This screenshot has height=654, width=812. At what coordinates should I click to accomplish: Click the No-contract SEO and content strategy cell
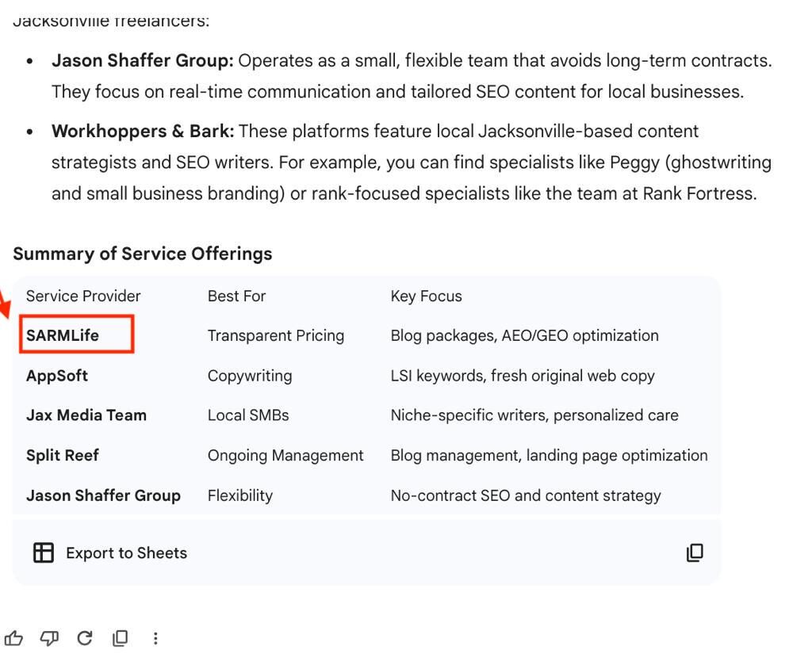pyautogui.click(x=526, y=495)
